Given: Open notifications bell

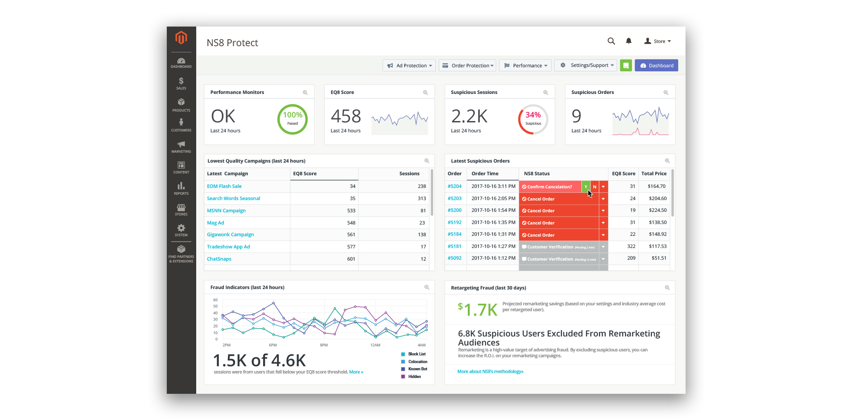Looking at the screenshot, I should (628, 41).
